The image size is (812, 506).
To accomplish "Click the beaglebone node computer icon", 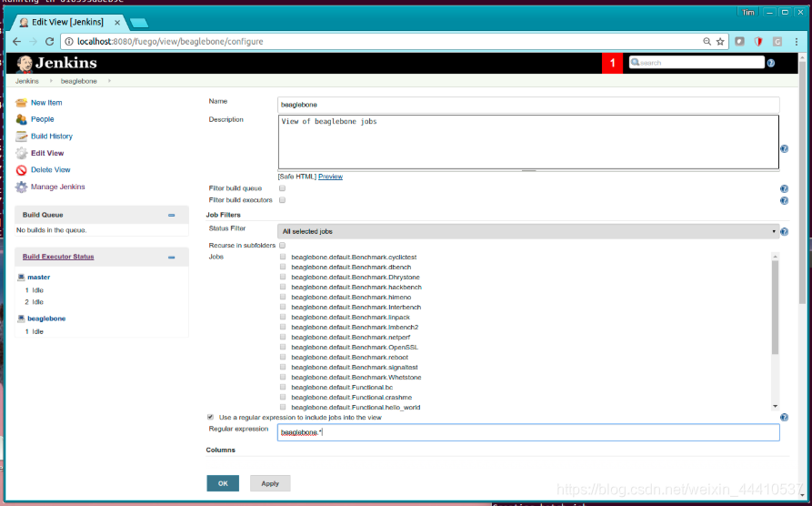I will pos(21,319).
